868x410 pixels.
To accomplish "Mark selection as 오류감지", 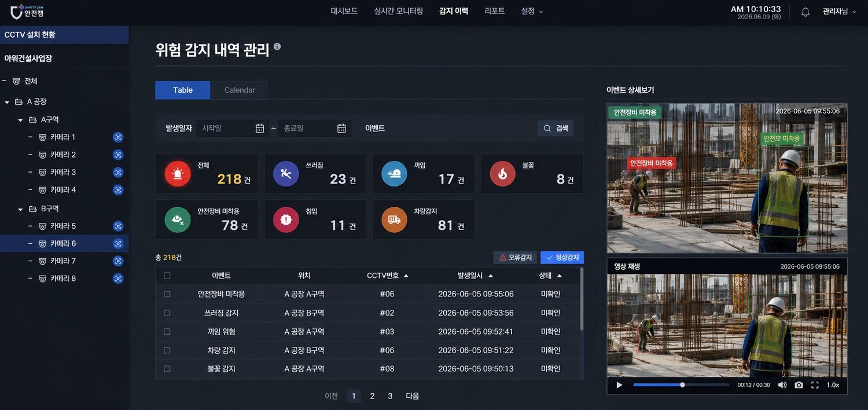I will tap(516, 258).
